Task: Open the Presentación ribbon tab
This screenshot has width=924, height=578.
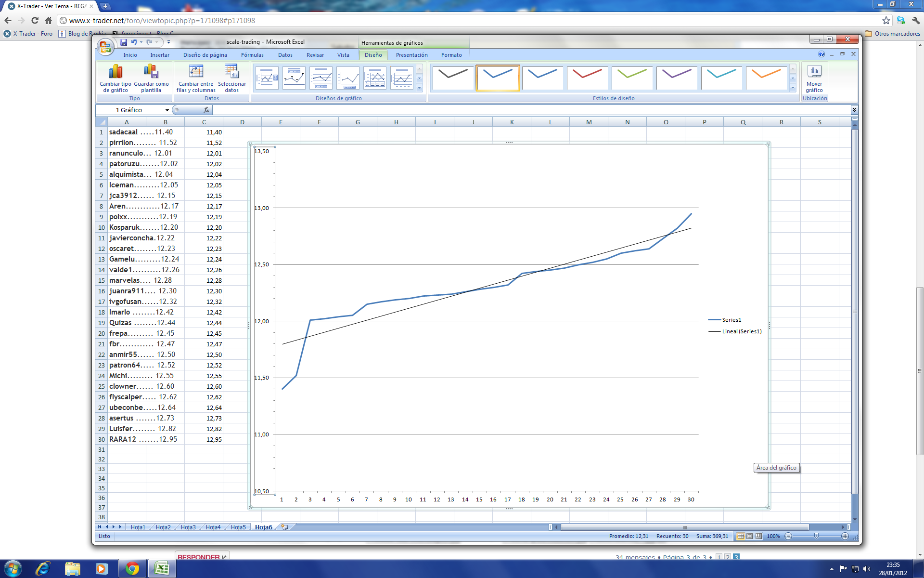Action: pos(411,55)
